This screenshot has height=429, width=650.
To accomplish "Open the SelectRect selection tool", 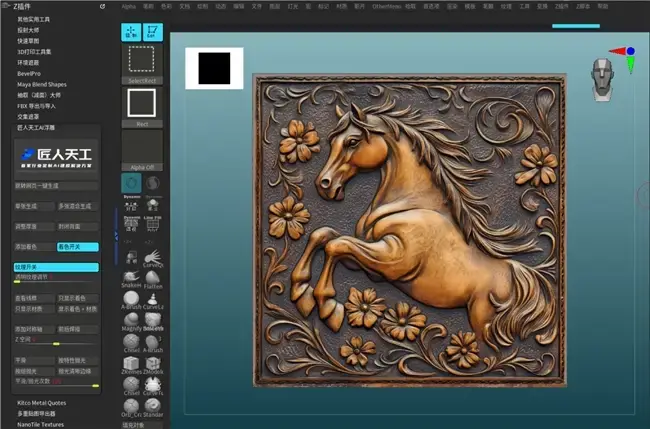I will pos(142,60).
